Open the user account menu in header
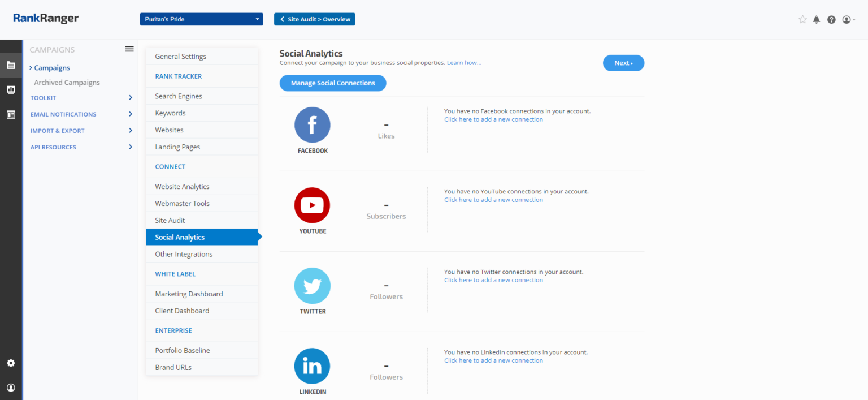This screenshot has width=868, height=400. click(x=848, y=20)
